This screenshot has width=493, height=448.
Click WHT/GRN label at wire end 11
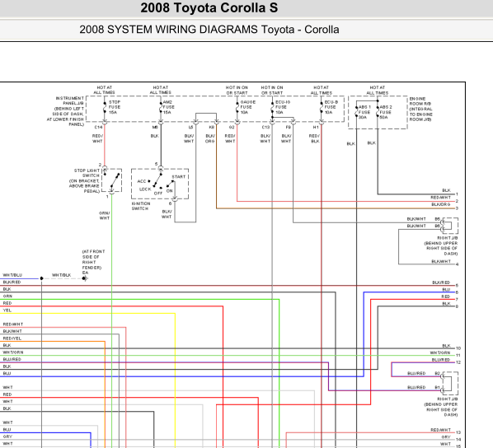coord(440,352)
